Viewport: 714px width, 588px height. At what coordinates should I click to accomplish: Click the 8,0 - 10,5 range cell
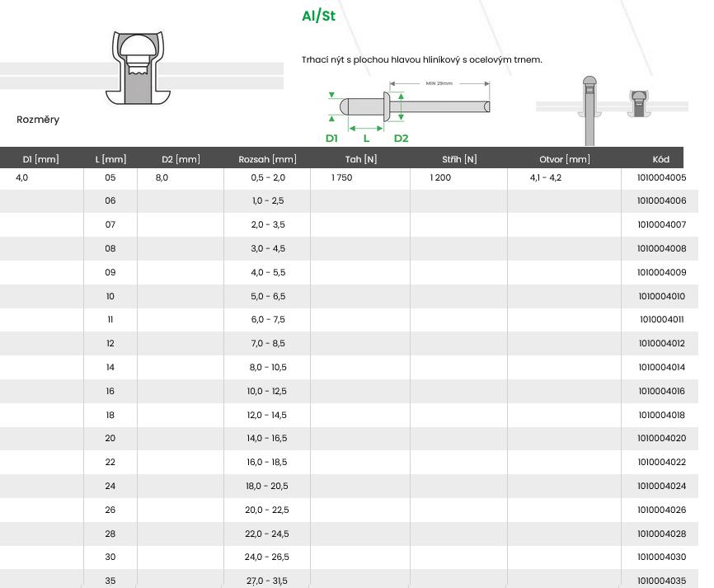coord(267,368)
